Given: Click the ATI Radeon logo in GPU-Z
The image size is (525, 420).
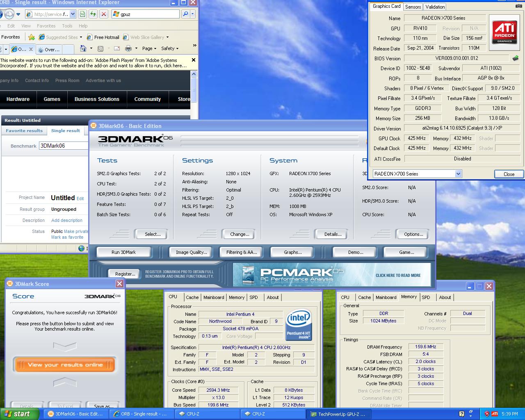Looking at the screenshot, I should (504, 32).
